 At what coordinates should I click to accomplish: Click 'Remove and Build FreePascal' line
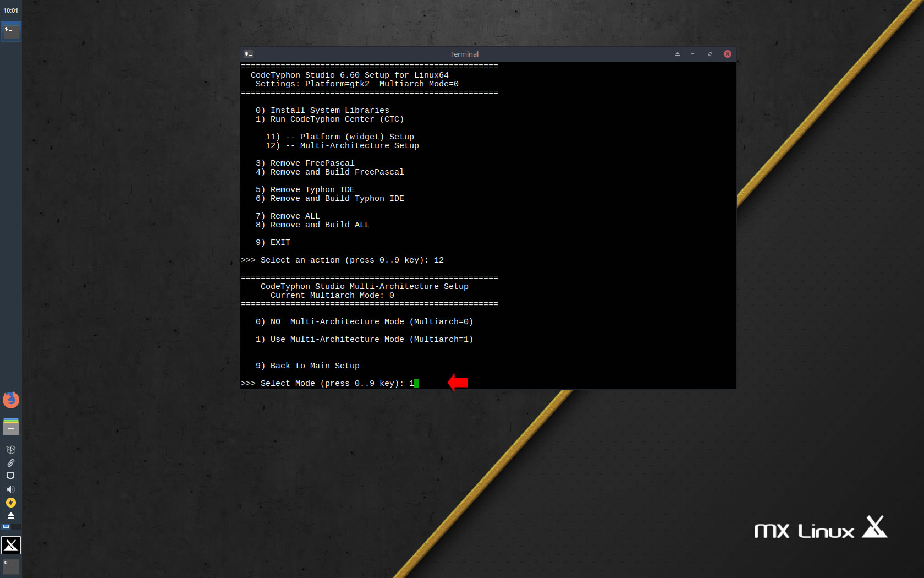tap(329, 172)
